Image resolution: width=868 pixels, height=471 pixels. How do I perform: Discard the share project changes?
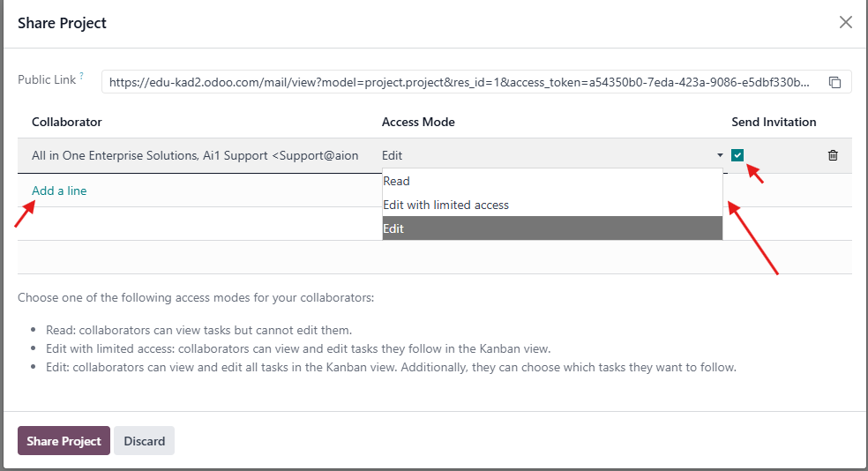[x=144, y=441]
